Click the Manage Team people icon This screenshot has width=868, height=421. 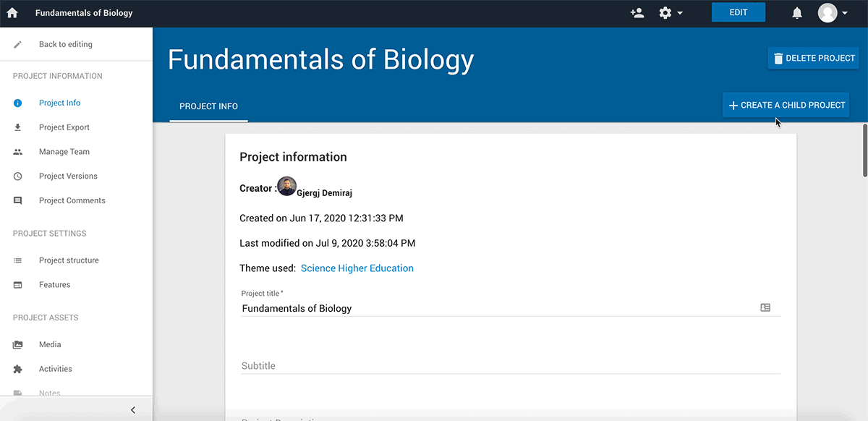click(x=18, y=152)
